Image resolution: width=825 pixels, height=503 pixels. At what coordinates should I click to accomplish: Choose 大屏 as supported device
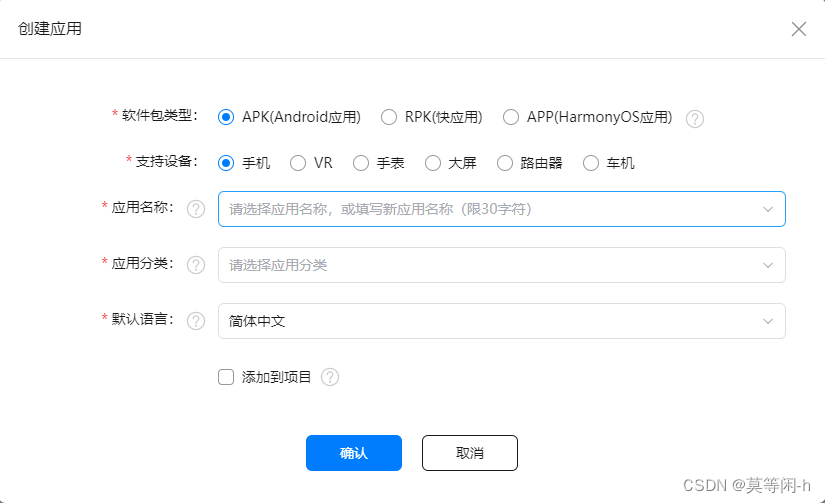(433, 163)
